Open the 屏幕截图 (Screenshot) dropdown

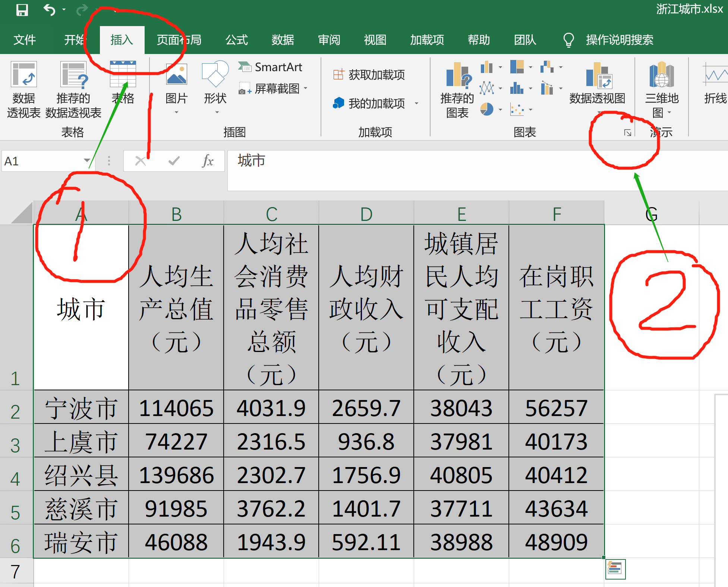pyautogui.click(x=305, y=89)
